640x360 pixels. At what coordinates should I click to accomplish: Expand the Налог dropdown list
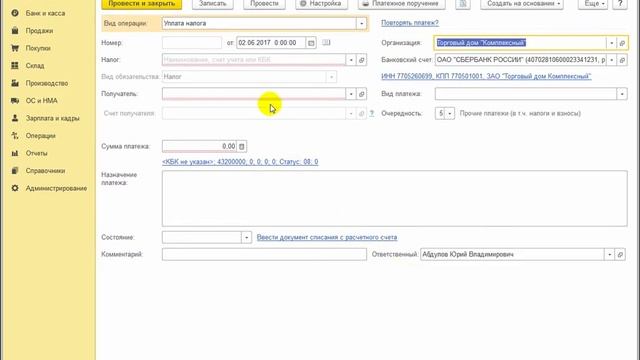click(351, 60)
